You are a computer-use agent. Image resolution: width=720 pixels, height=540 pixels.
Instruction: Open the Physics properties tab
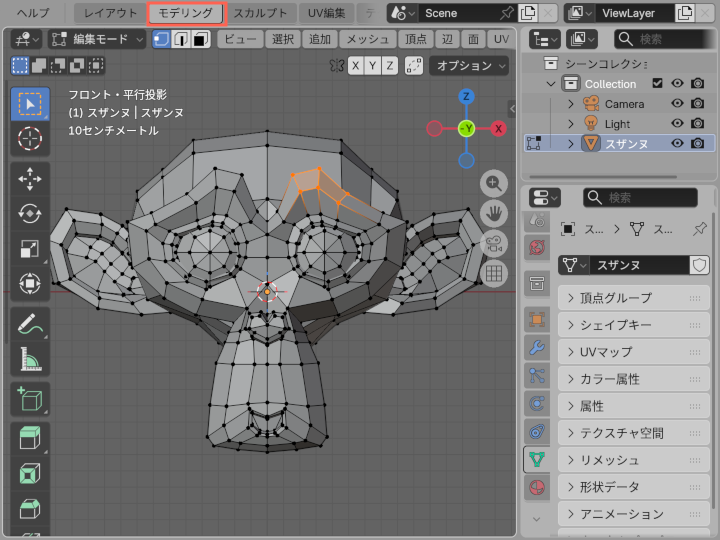pos(537,404)
